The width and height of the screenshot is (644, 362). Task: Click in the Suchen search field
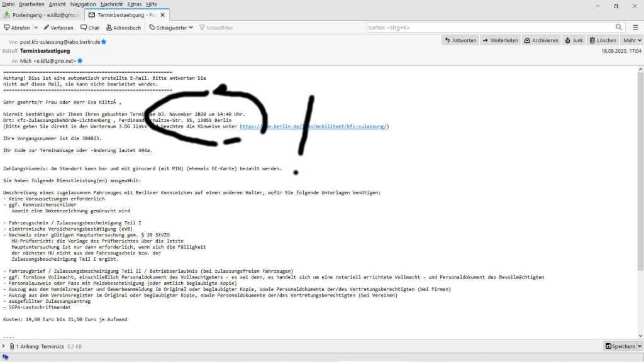point(491,28)
